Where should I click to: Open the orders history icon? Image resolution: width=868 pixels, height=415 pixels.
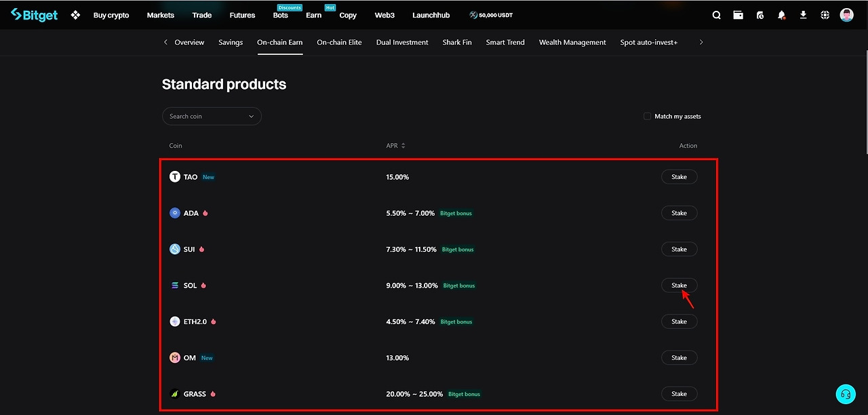coord(760,15)
